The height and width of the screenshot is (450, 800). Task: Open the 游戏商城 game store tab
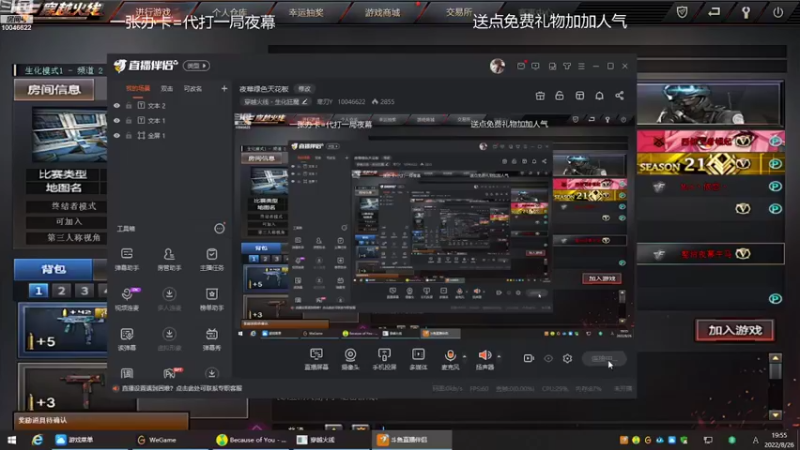tap(382, 12)
